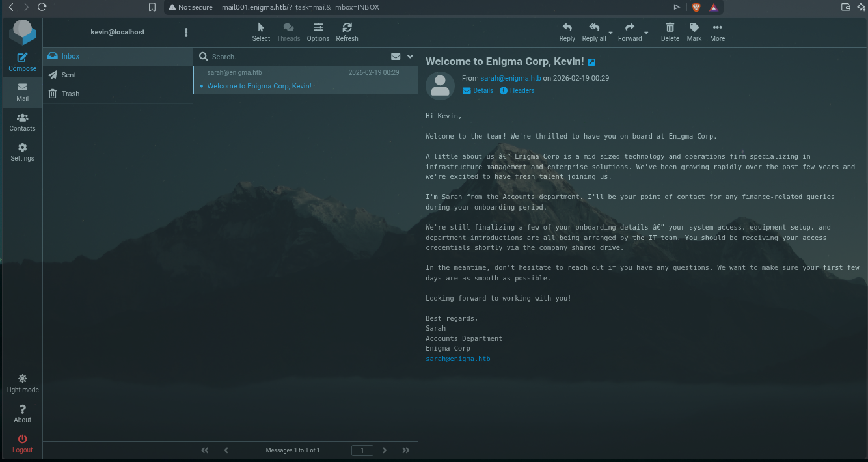This screenshot has width=868, height=462.
Task: Open Roundcube Settings
Action: point(22,153)
